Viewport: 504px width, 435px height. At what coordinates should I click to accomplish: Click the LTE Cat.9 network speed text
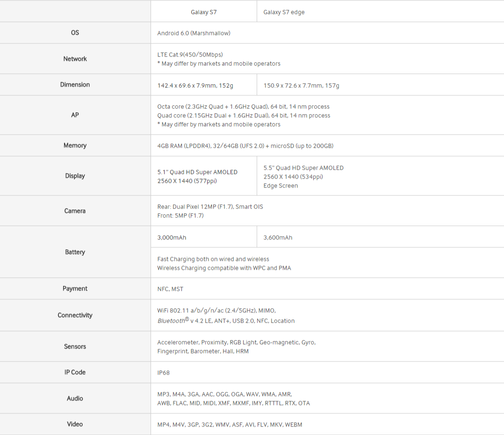[190, 55]
